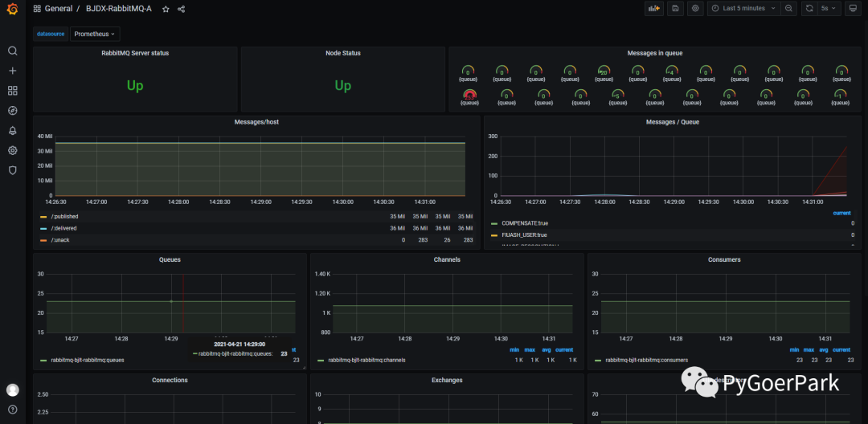This screenshot has height=424, width=868.
Task: Save the dashboard with the disk icon
Action: point(676,8)
